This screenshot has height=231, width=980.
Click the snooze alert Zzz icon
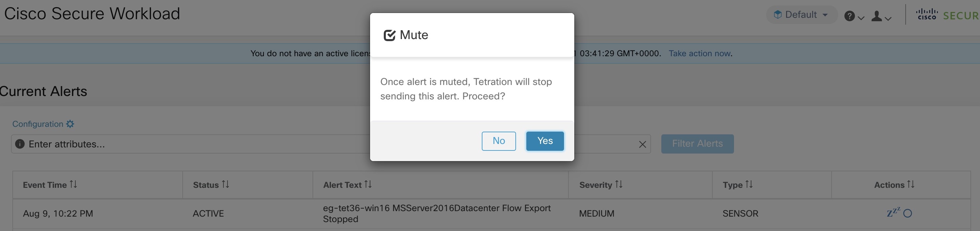[x=893, y=212]
